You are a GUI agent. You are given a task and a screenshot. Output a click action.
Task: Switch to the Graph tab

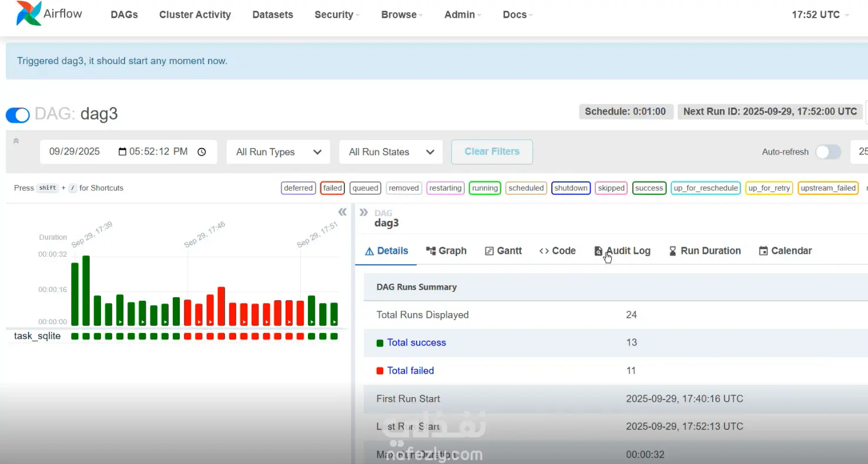[446, 251]
